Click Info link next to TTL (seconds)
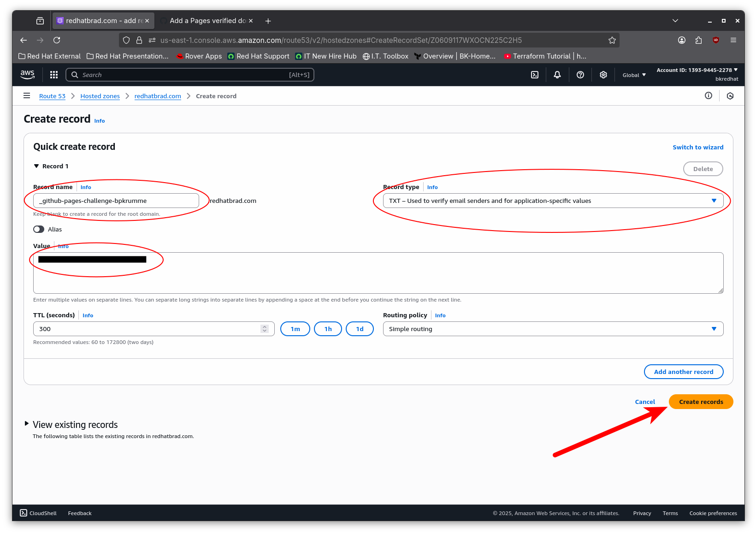 pos(88,315)
